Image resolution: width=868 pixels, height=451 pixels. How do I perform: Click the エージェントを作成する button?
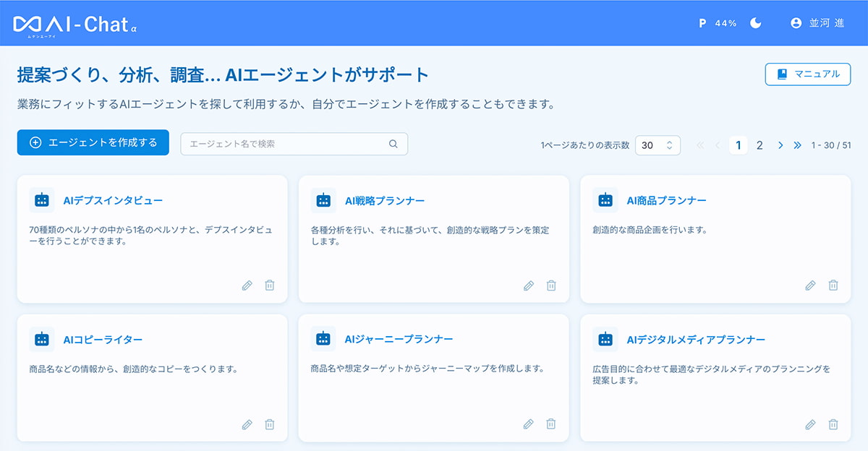[93, 142]
